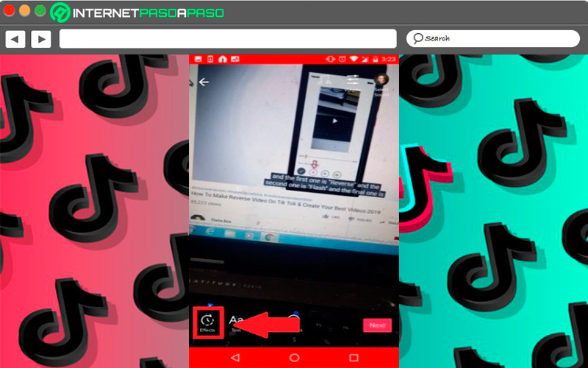Tap the Wi-Fi status icon
This screenshot has height=368, width=588.
pos(354,59)
